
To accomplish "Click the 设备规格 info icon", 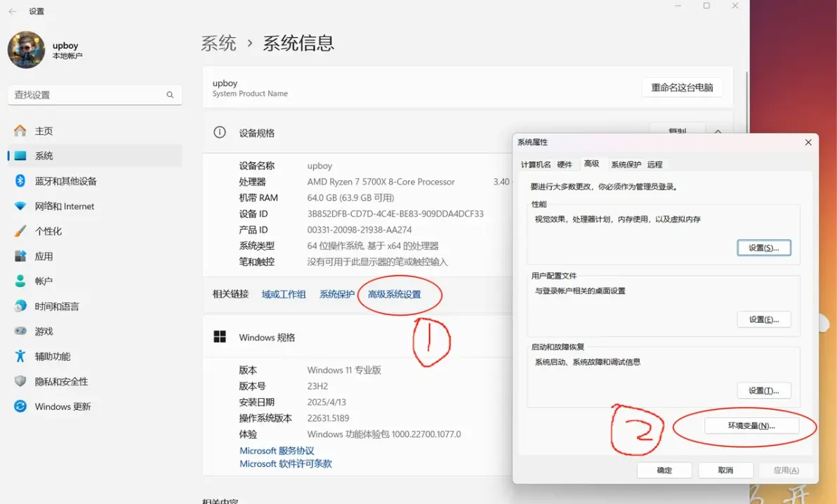I will pos(219,133).
